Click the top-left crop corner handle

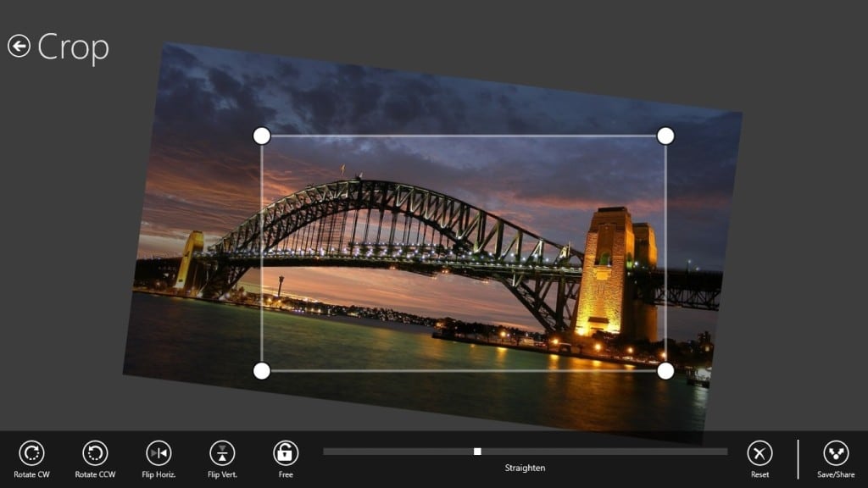261,136
